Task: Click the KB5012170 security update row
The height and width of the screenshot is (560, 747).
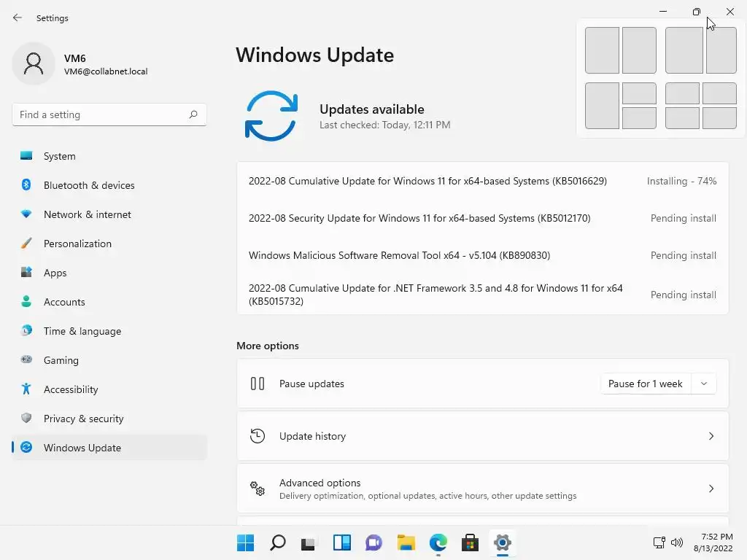Action: point(482,218)
